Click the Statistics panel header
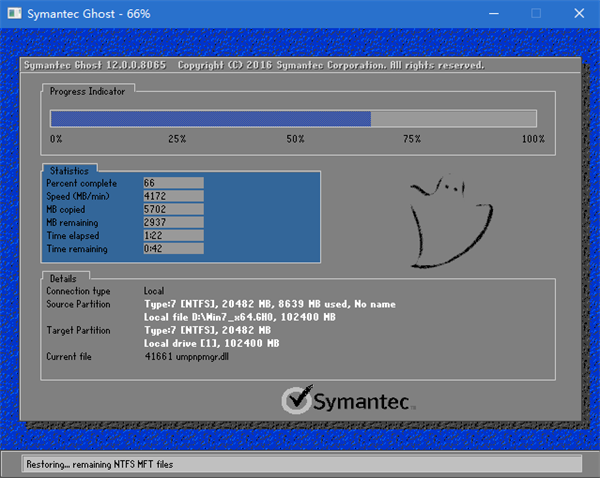 69,171
